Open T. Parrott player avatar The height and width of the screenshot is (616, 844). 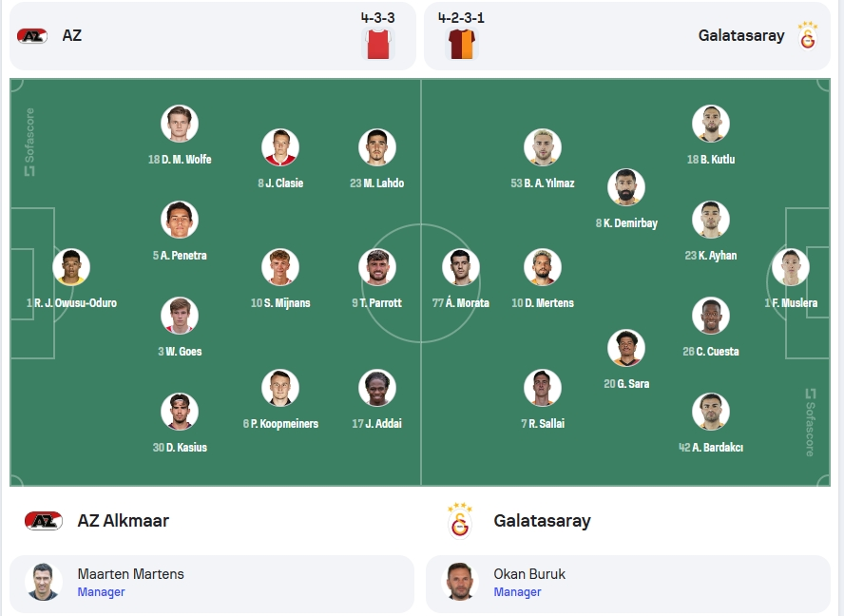pyautogui.click(x=377, y=267)
